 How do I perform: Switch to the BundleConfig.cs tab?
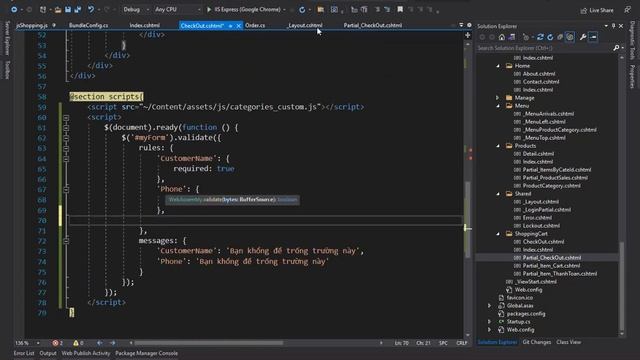(x=89, y=25)
